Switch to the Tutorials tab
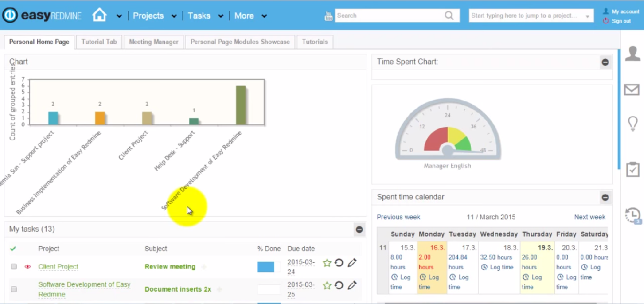 coord(315,41)
